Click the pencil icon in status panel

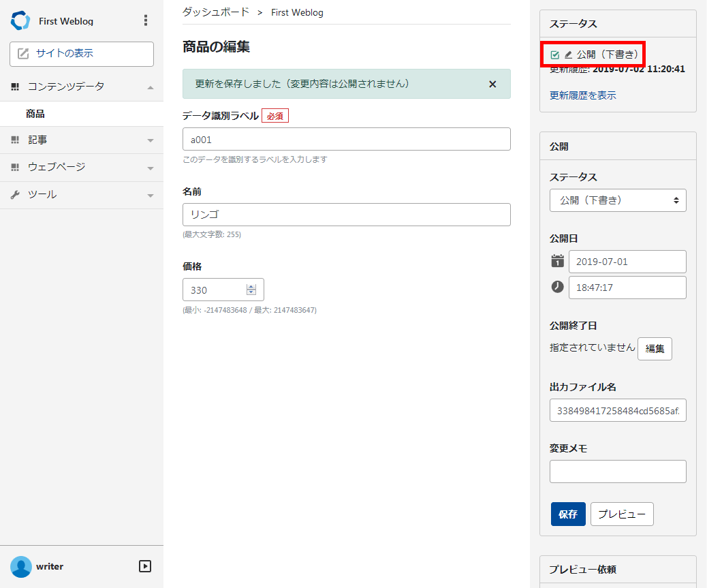coord(568,55)
